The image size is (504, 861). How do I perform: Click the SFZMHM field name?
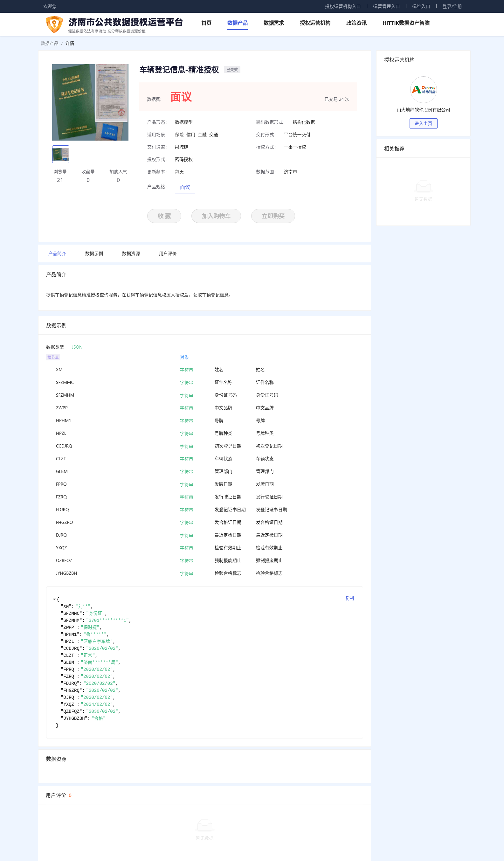(65, 395)
